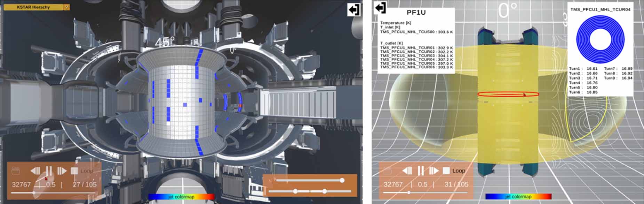Screen dimensions: 644x204
Task: Click shot number 32767 in PF1U view
Action: click(393, 184)
